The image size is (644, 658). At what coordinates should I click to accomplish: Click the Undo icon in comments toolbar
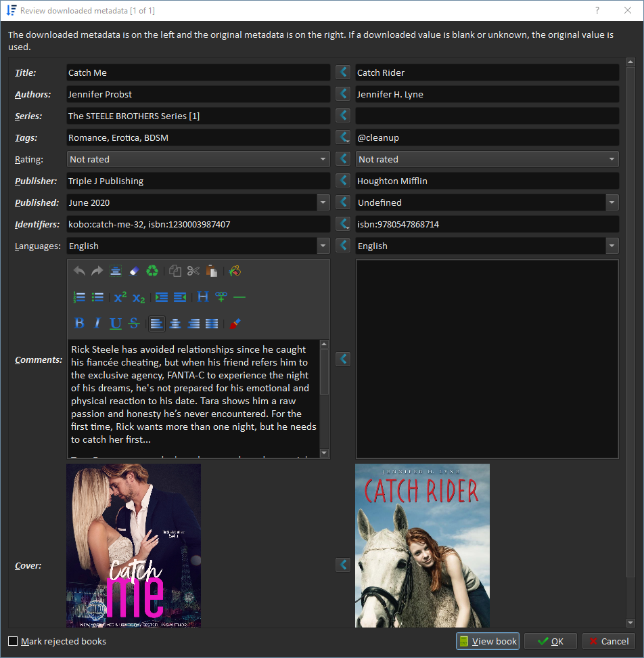[79, 271]
